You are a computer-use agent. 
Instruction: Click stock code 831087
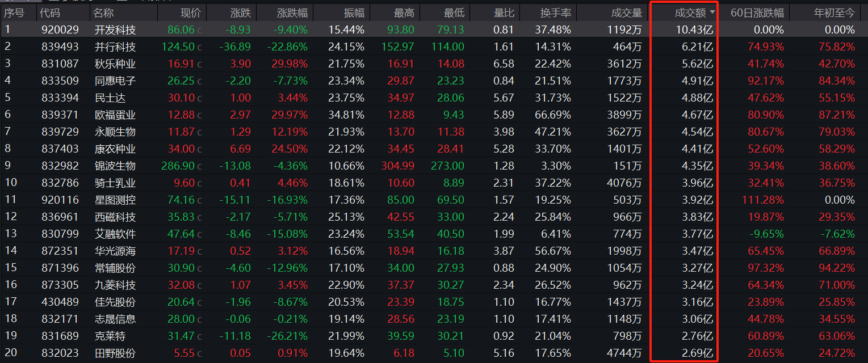coord(60,64)
